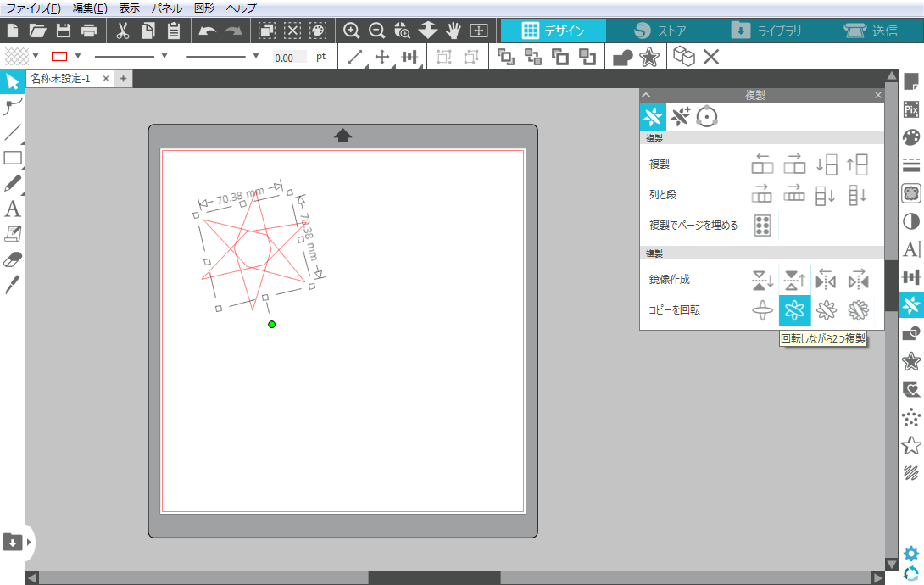Screen dimensions: 924x585
Task: Click the Zoom in magnifier icon
Action: pos(351,31)
